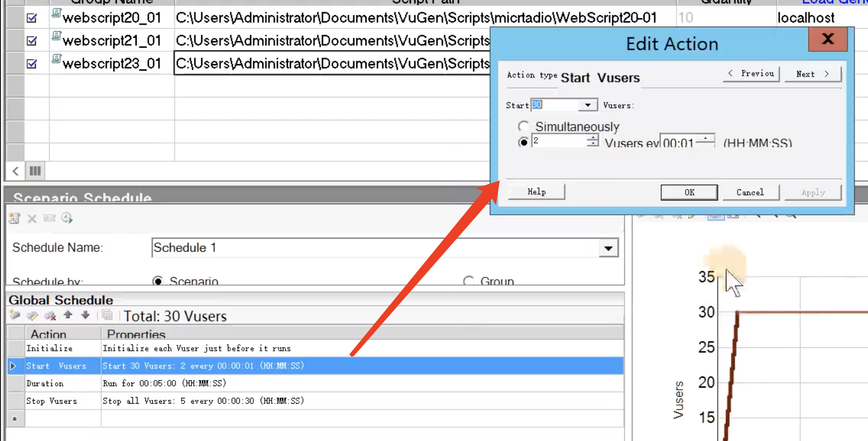Click the time interval spinner up arrow
The width and height of the screenshot is (868, 441).
(x=705, y=138)
